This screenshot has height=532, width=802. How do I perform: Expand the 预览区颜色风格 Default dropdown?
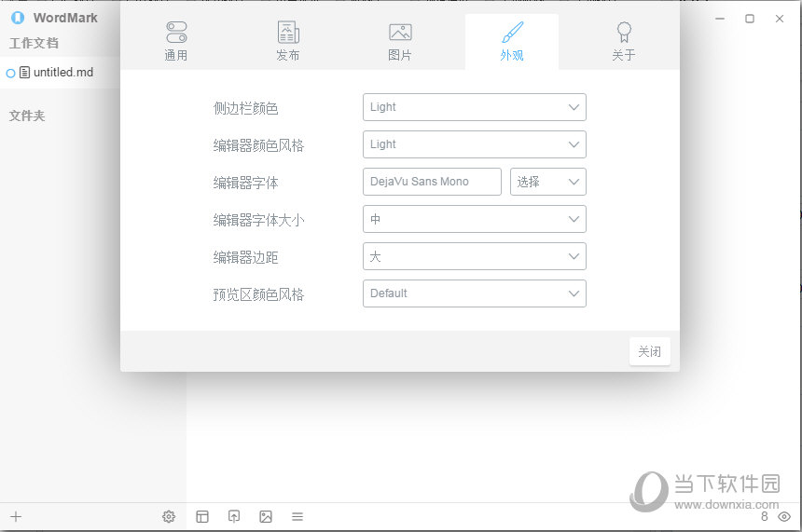[x=474, y=293]
